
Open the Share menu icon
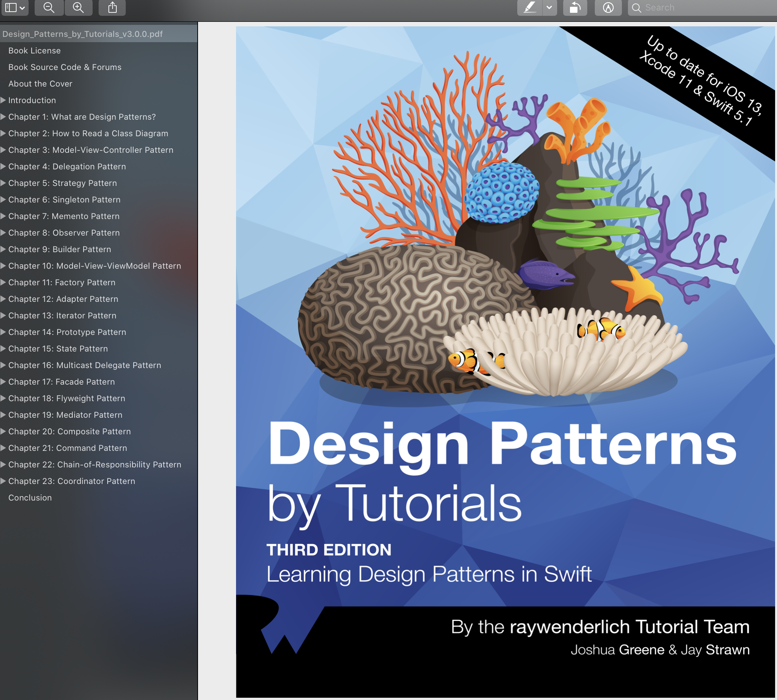click(112, 7)
